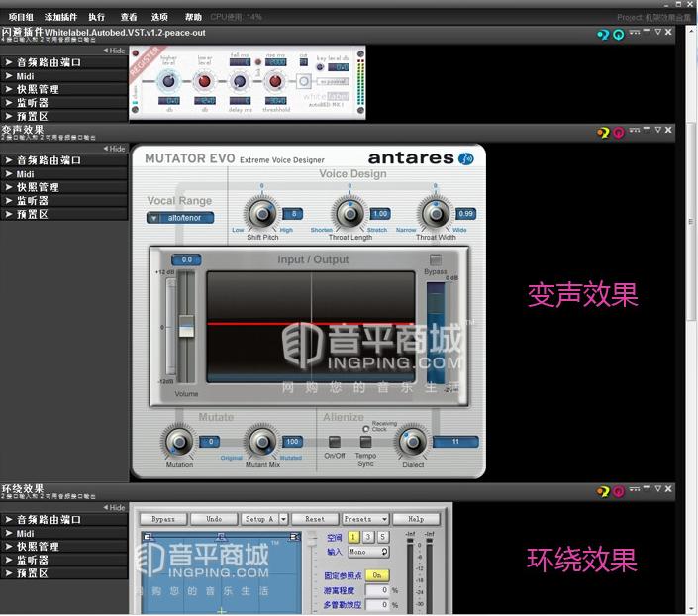
Task: Toggle Bypass in surround plugin
Action: point(163,519)
